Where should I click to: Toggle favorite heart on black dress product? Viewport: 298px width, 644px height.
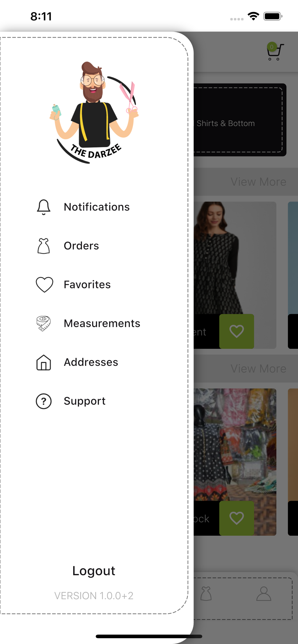[x=236, y=331]
